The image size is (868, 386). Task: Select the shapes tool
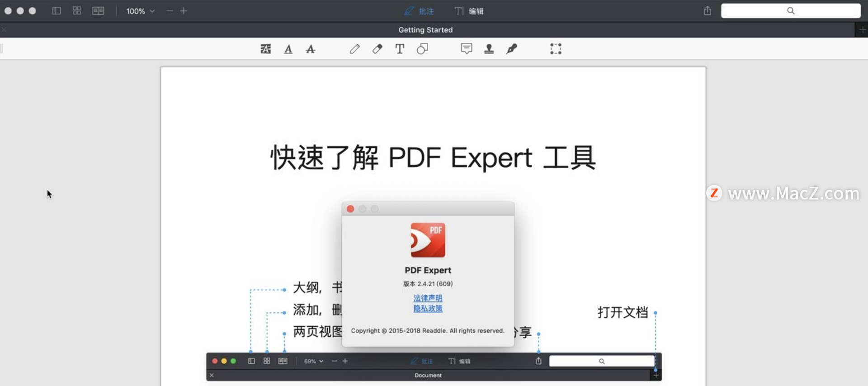(422, 49)
